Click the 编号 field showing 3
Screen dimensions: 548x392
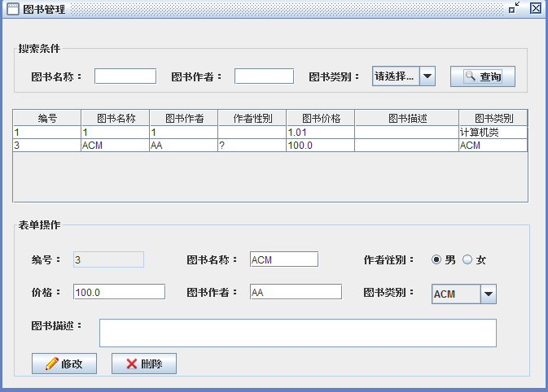click(108, 259)
